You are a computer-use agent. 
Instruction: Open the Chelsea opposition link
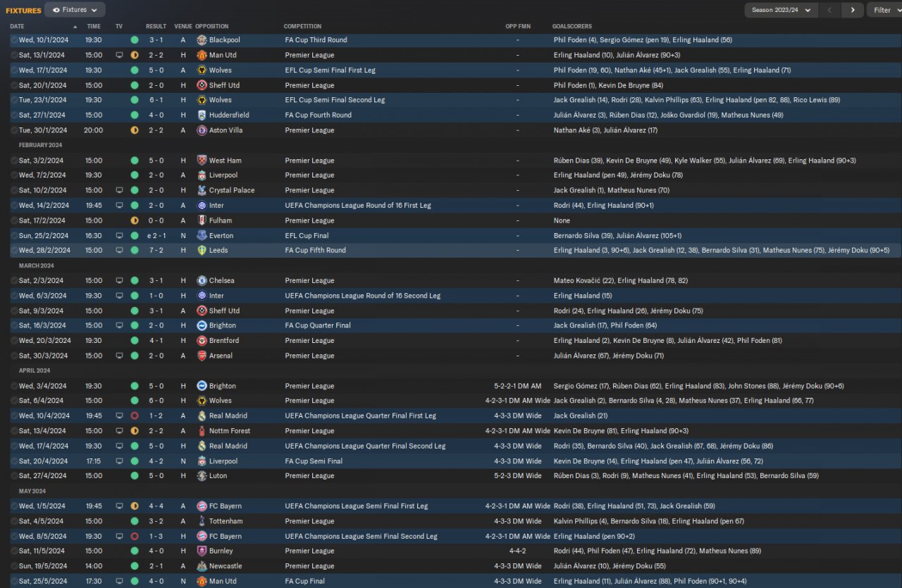tap(222, 281)
